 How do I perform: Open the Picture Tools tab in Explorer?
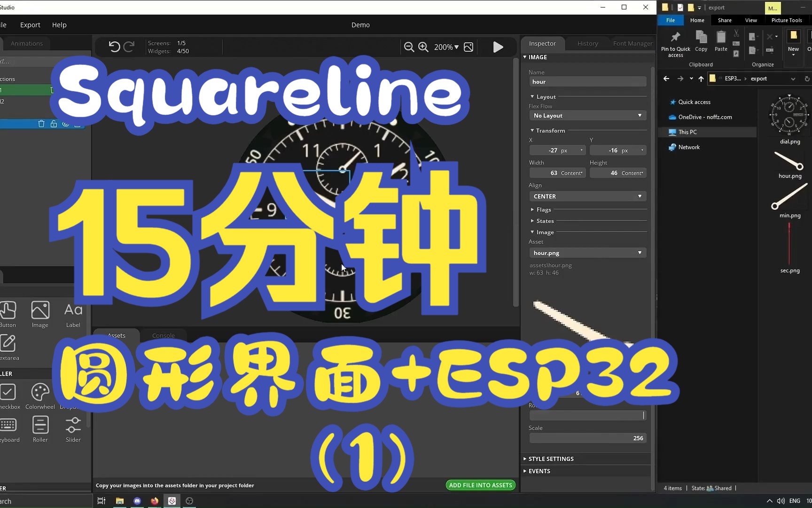[x=787, y=20]
